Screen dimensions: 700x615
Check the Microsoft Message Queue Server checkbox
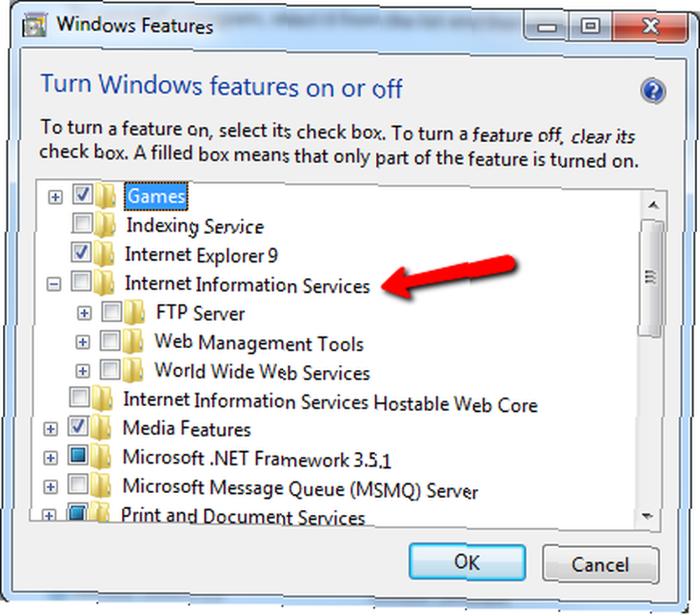tap(78, 484)
